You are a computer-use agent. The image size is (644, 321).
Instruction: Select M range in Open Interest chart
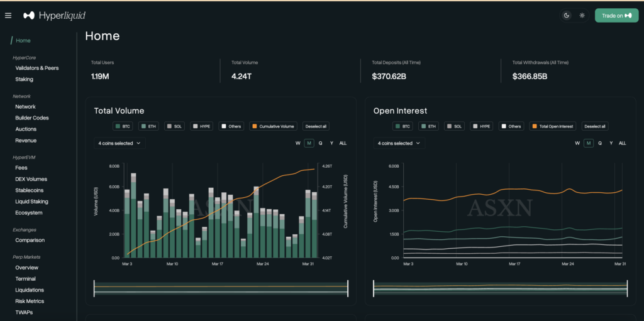tap(589, 143)
